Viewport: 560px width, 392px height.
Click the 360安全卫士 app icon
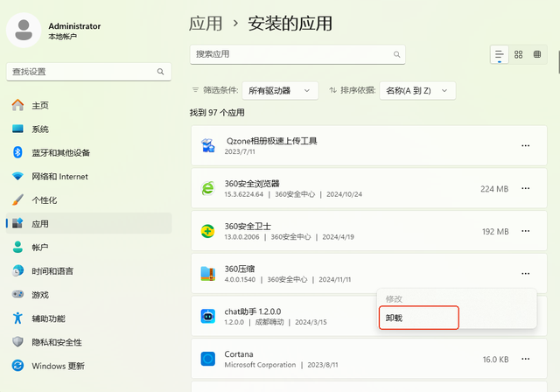208,231
